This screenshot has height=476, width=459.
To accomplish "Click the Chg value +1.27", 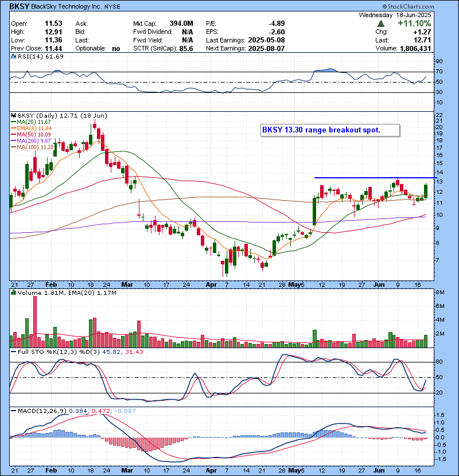I will click(x=422, y=32).
